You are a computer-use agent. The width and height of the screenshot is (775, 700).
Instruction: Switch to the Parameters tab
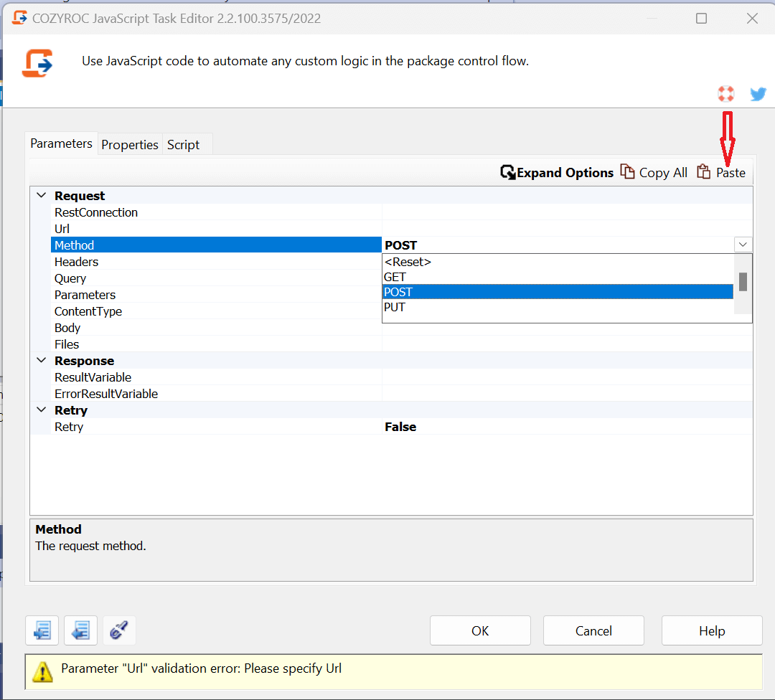coord(61,143)
